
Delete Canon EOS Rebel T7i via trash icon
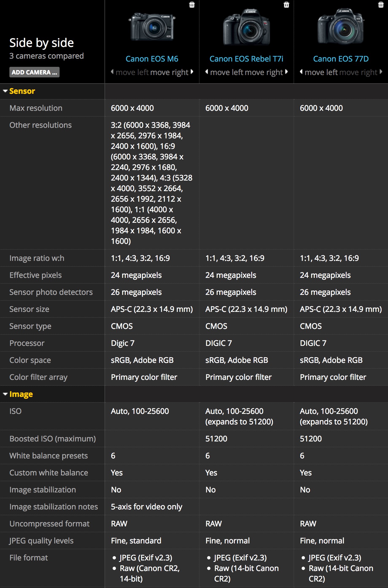(x=286, y=5)
